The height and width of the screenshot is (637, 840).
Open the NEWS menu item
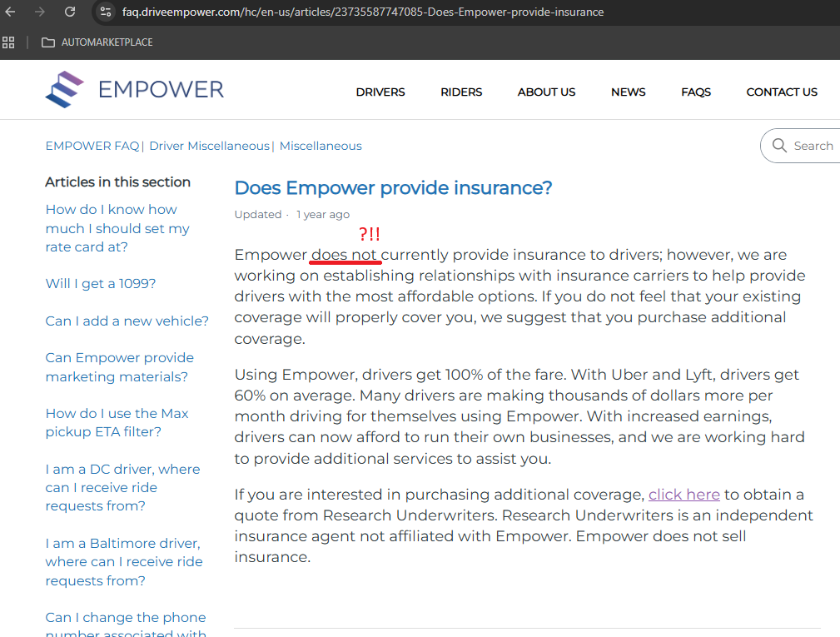click(629, 92)
